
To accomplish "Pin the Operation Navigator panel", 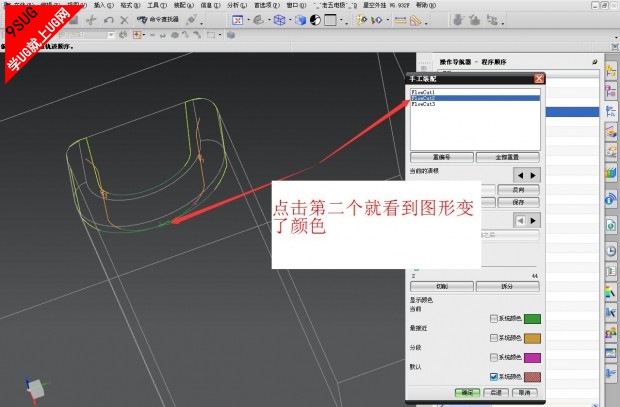I will [594, 62].
